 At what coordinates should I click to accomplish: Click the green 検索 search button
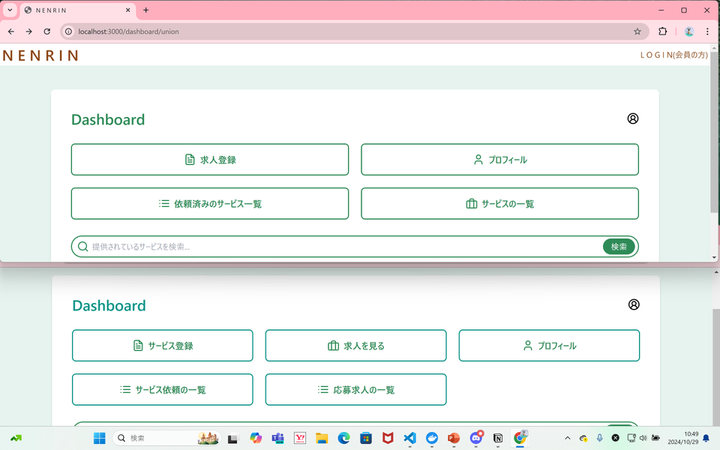pyautogui.click(x=619, y=247)
